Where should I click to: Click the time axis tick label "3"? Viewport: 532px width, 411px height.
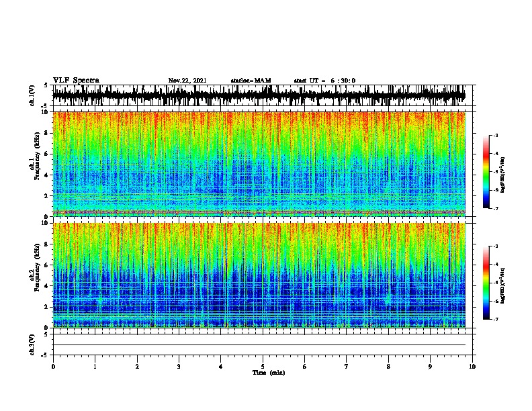click(179, 367)
